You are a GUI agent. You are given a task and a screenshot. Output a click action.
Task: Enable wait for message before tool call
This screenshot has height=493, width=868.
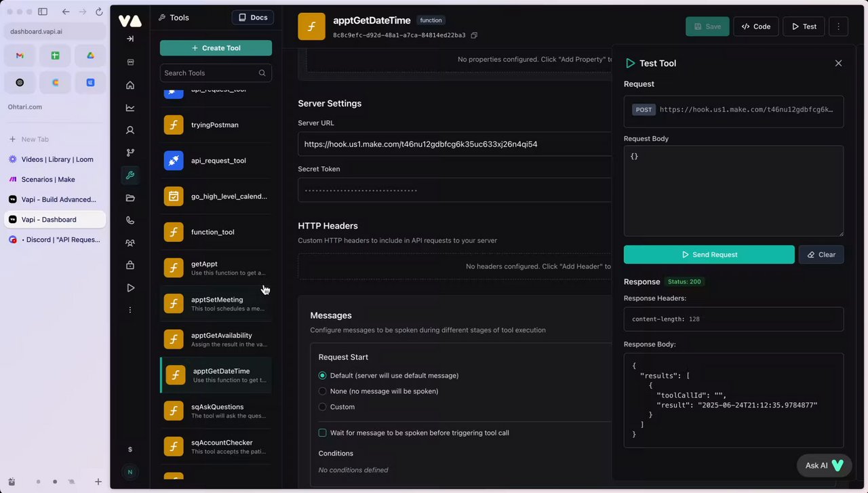point(323,433)
